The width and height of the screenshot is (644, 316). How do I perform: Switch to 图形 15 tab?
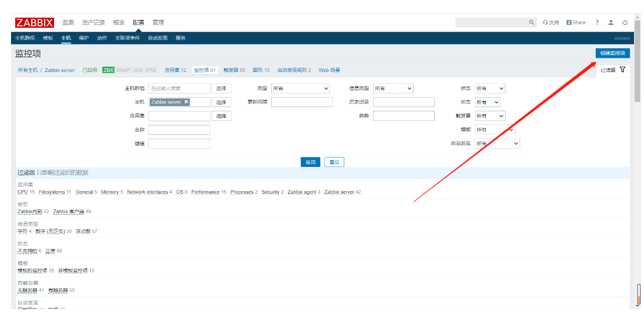click(261, 70)
